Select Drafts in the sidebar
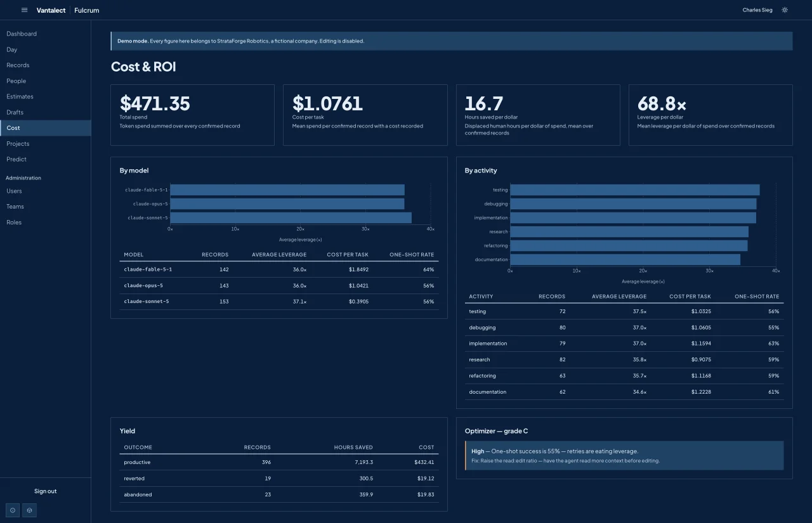 click(x=45, y=112)
